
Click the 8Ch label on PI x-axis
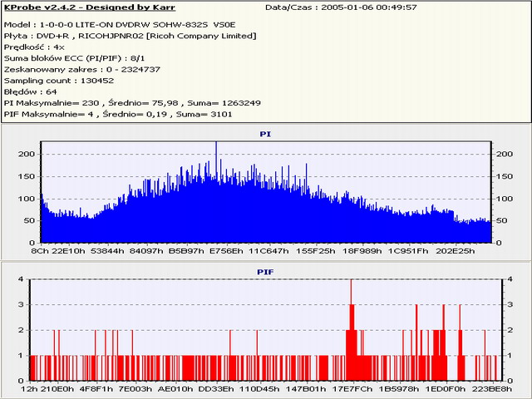39,251
